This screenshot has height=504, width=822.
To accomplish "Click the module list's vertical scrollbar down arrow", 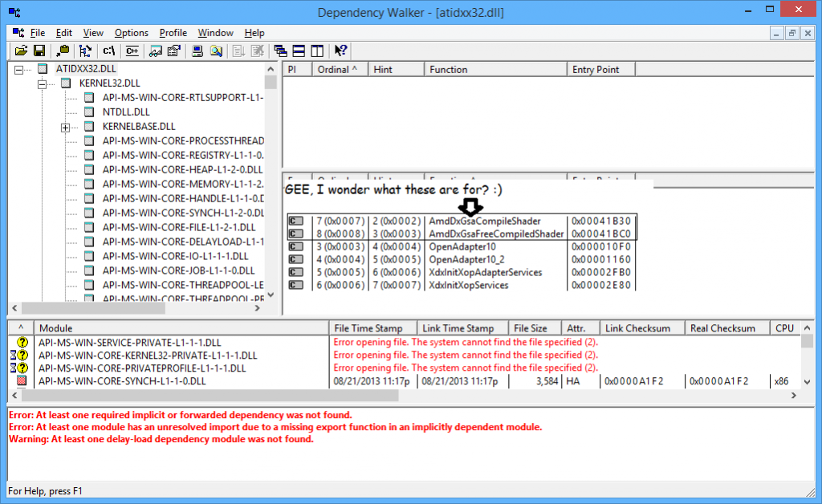I will click(808, 382).
